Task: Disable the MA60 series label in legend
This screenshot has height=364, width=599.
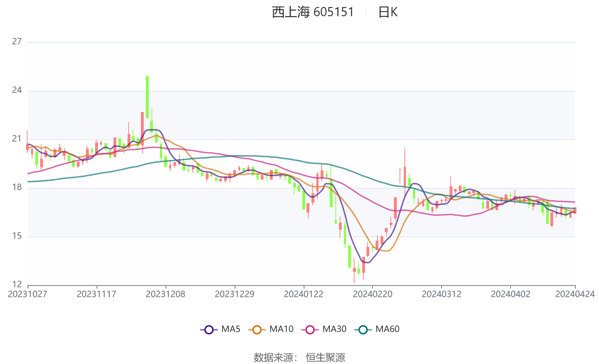Action: [x=387, y=329]
